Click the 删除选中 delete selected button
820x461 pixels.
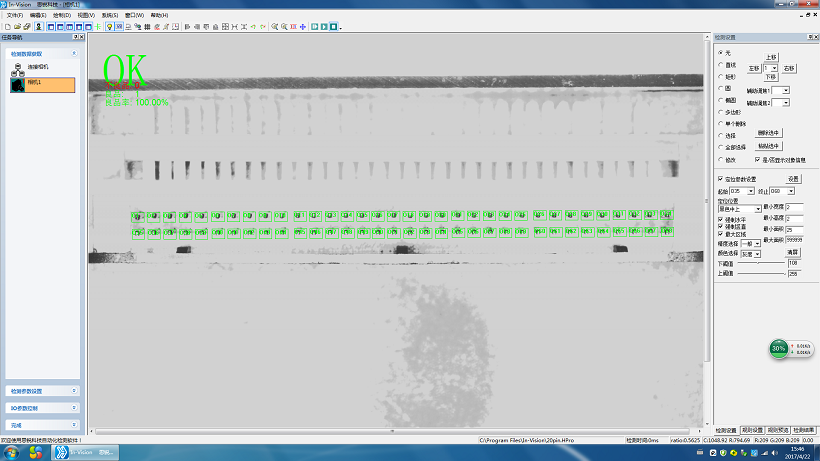click(x=769, y=132)
